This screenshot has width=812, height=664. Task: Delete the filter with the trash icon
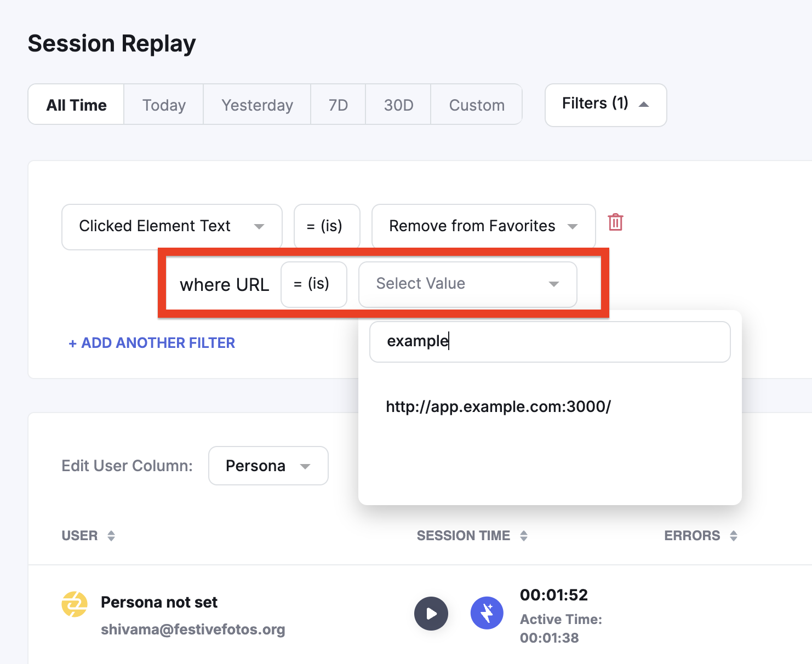tap(615, 222)
